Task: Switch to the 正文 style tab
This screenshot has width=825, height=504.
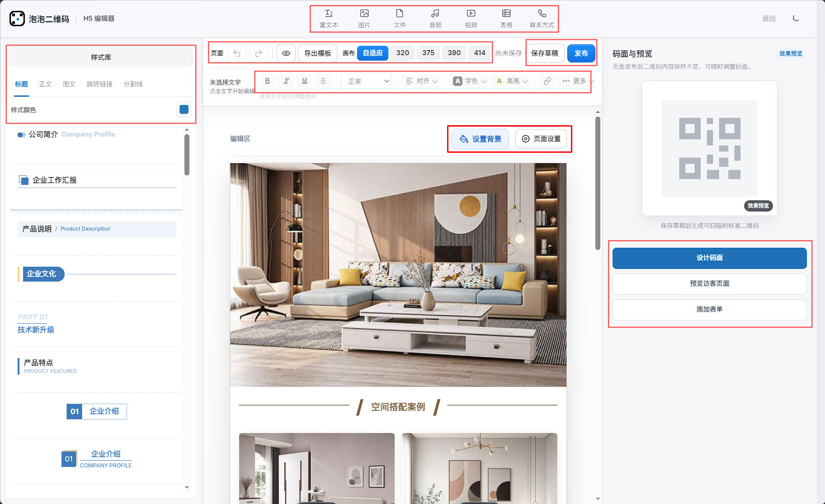Action: point(45,84)
